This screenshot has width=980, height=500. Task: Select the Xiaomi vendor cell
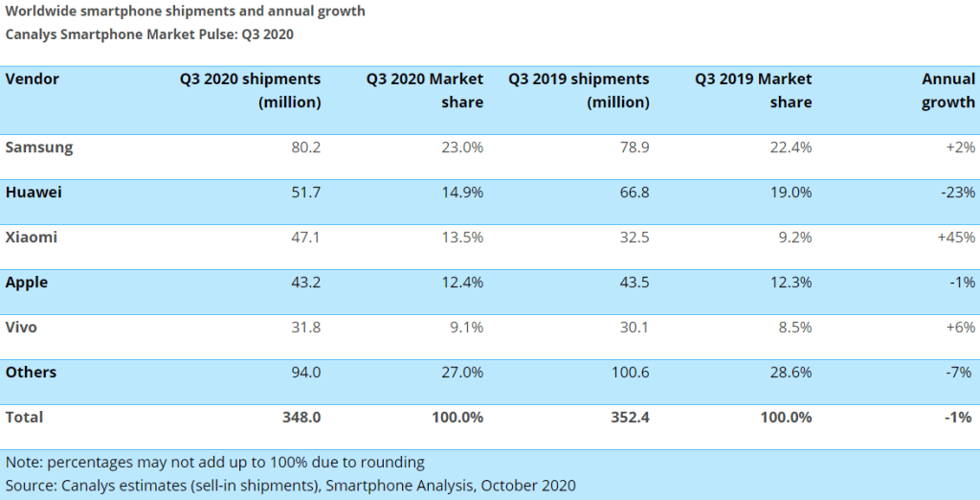[32, 238]
